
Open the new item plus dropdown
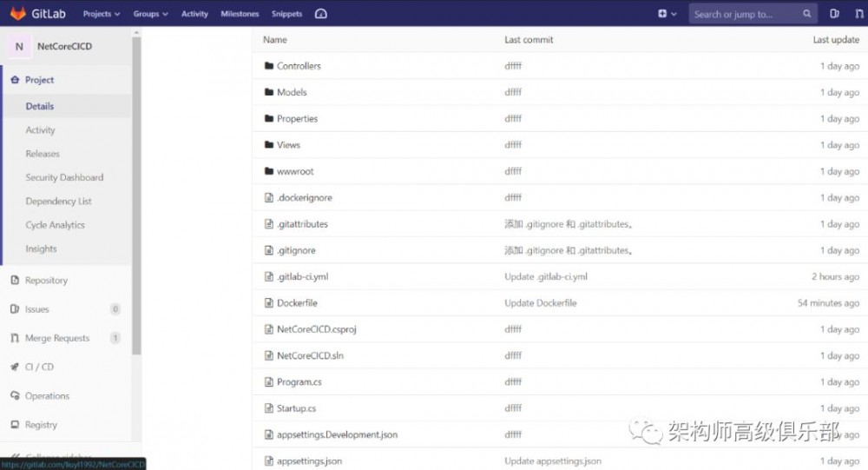coord(667,14)
